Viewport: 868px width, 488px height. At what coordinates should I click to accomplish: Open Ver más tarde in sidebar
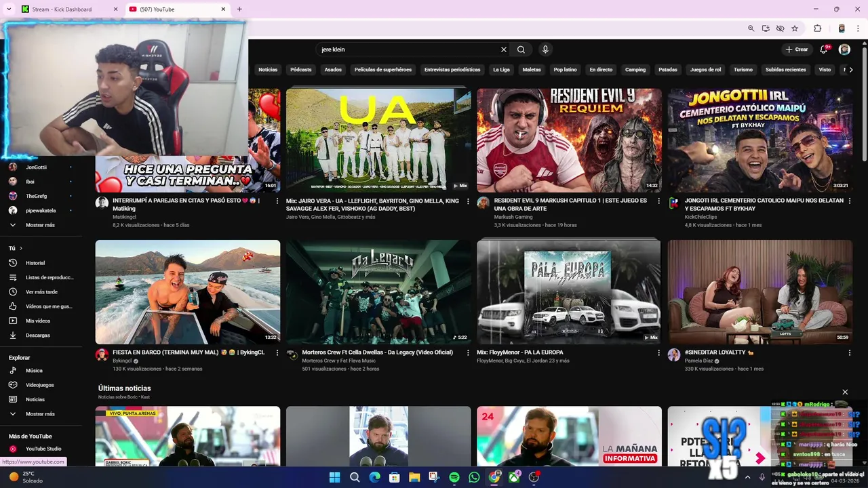coord(41,291)
